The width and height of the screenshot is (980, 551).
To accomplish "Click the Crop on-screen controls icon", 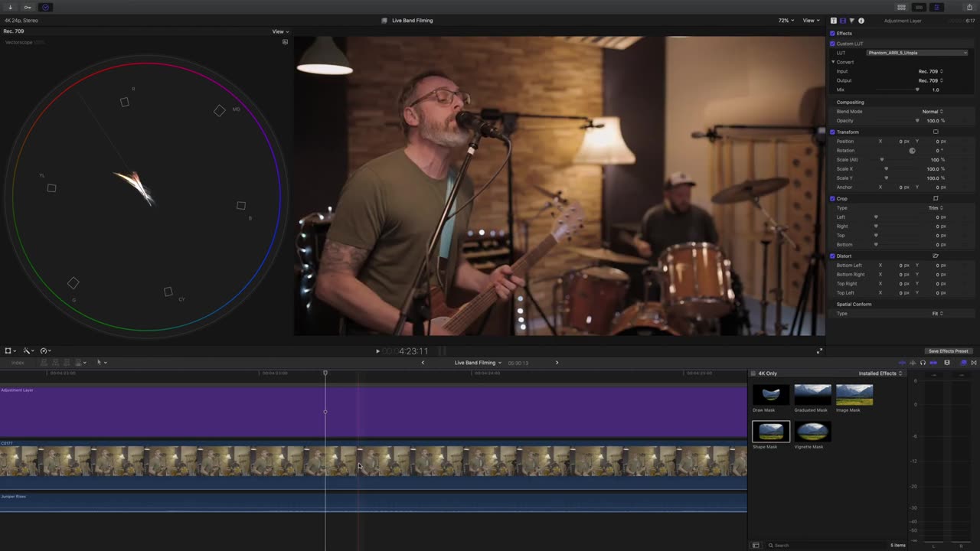I will pos(936,198).
